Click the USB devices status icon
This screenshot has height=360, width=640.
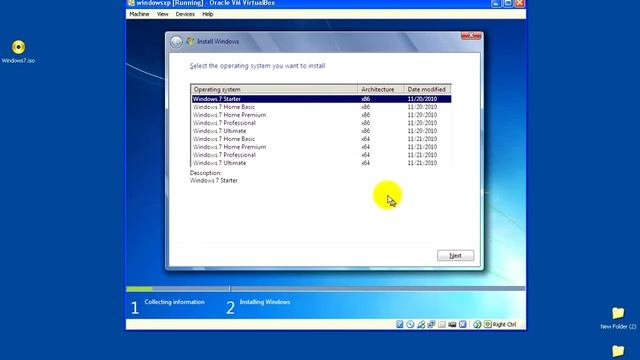(x=421, y=324)
